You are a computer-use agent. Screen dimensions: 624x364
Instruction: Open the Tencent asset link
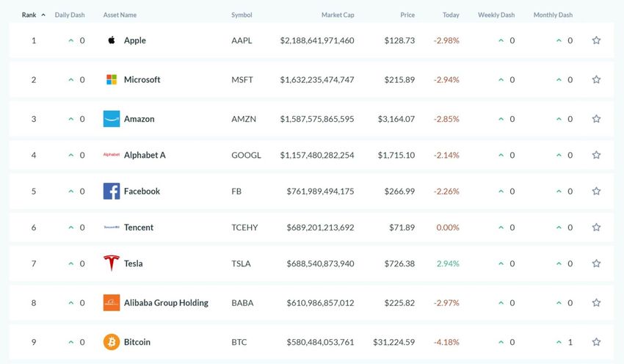click(x=139, y=227)
